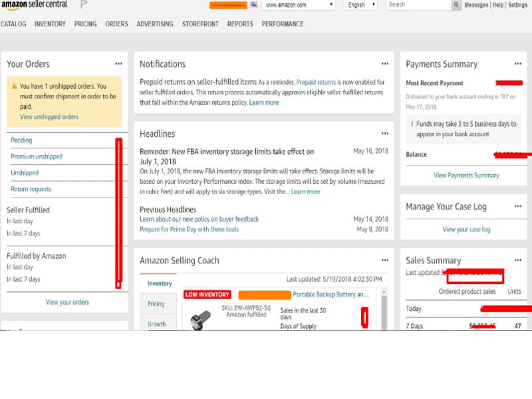532x399 pixels.
Task: Click the Messages link in the header
Action: 476,5
